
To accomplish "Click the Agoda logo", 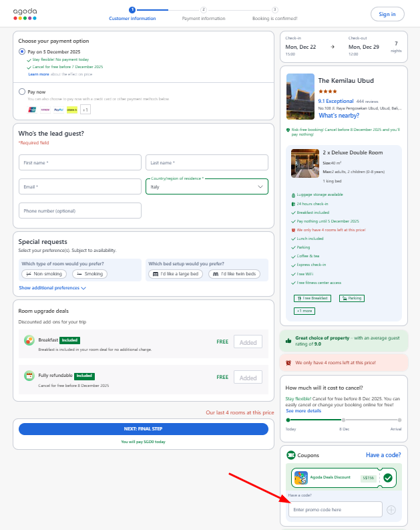I will (x=25, y=14).
